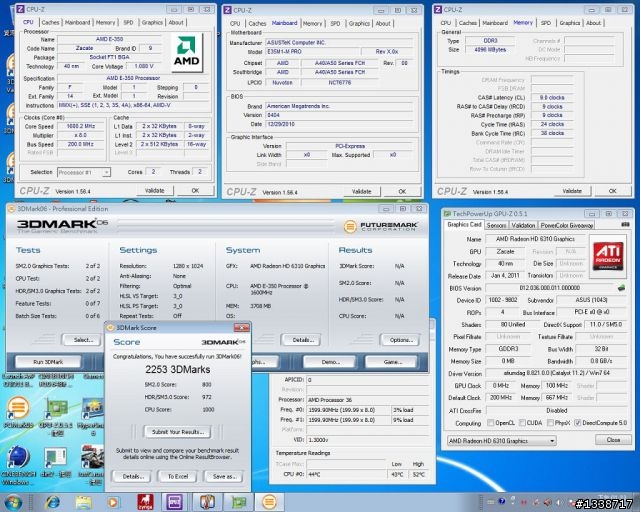Click the Futuremark Corporation logo in 3DMark06

[380, 226]
